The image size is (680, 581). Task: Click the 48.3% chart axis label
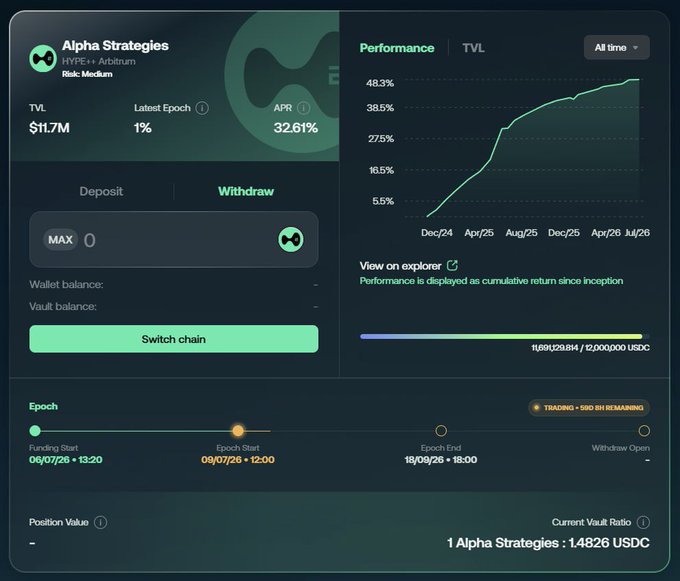click(x=380, y=83)
